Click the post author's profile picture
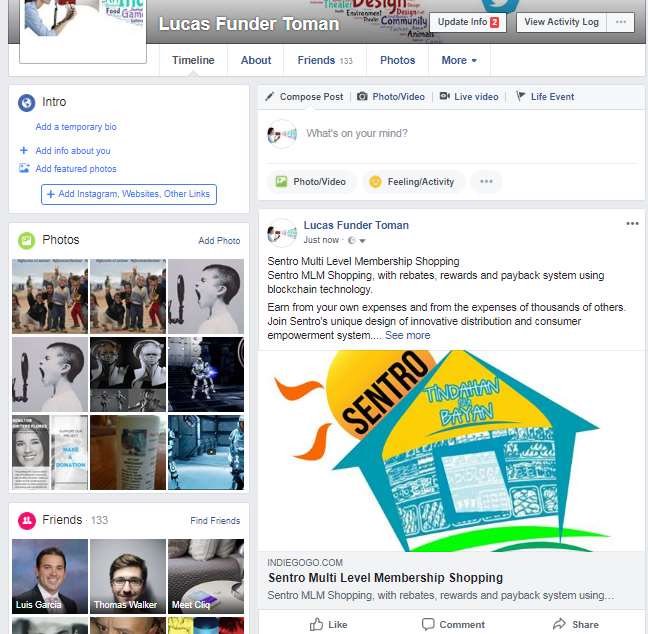 coord(281,233)
